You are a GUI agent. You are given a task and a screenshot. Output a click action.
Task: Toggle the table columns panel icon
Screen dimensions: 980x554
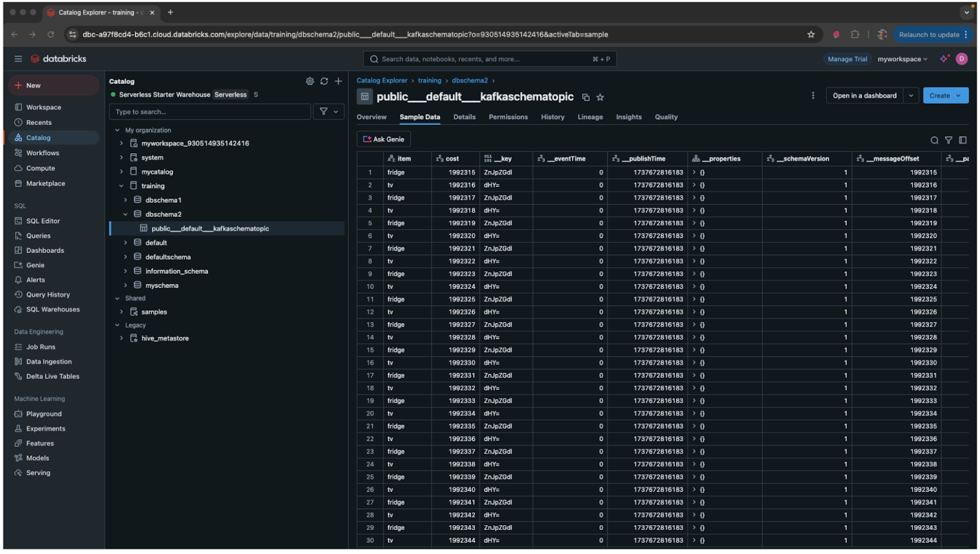962,140
